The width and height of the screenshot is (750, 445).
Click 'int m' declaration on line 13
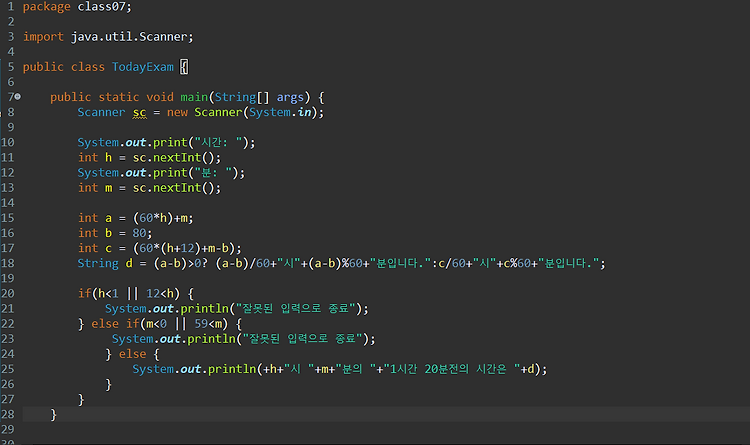point(95,188)
